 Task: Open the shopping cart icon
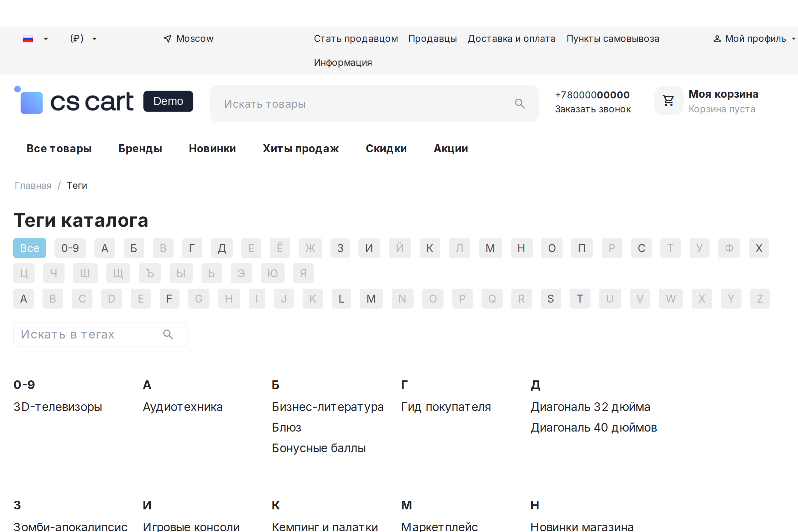click(668, 100)
